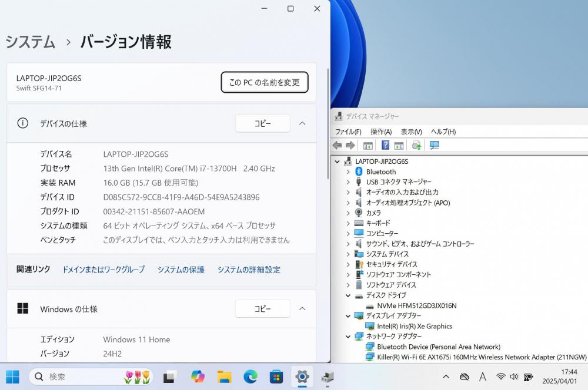Open the ファイル(F) menu
Image resolution: width=588 pixels, height=390 pixels.
pos(348,132)
